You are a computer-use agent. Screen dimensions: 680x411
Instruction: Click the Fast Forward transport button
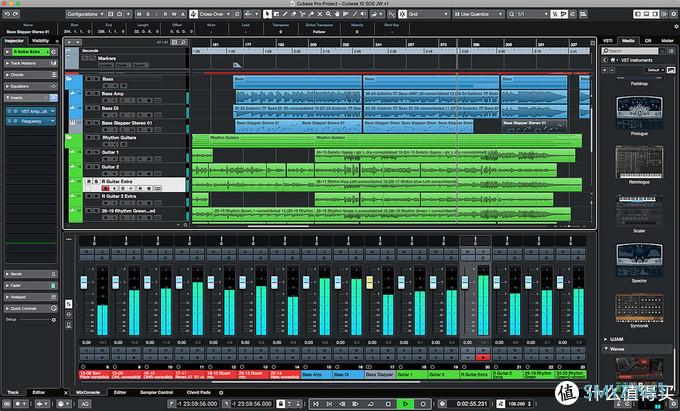356,404
